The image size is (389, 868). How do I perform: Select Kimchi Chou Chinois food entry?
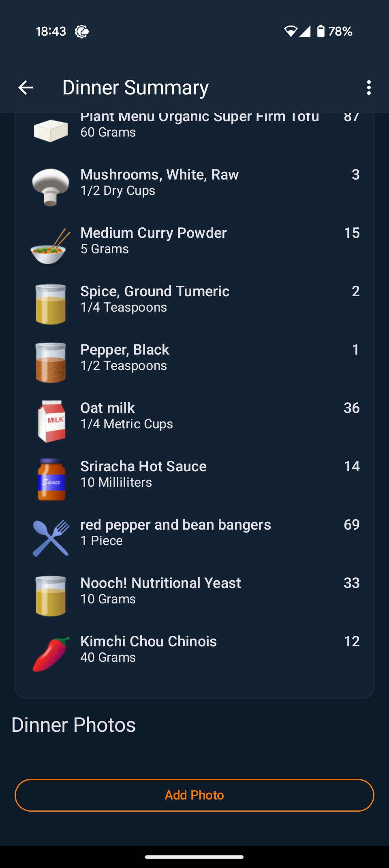[148, 642]
